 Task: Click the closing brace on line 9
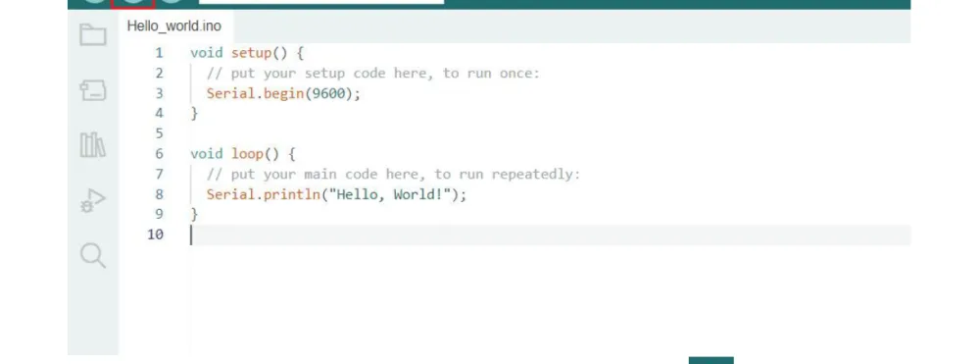click(x=194, y=215)
